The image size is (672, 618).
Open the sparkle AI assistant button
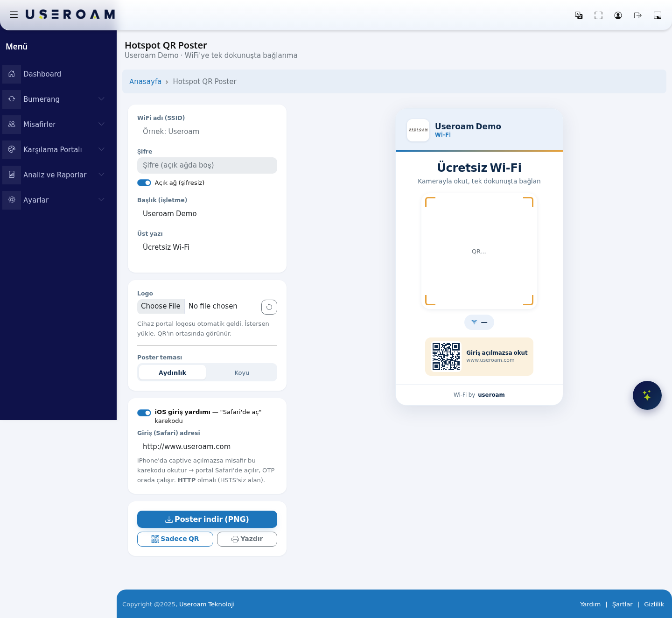pos(647,395)
